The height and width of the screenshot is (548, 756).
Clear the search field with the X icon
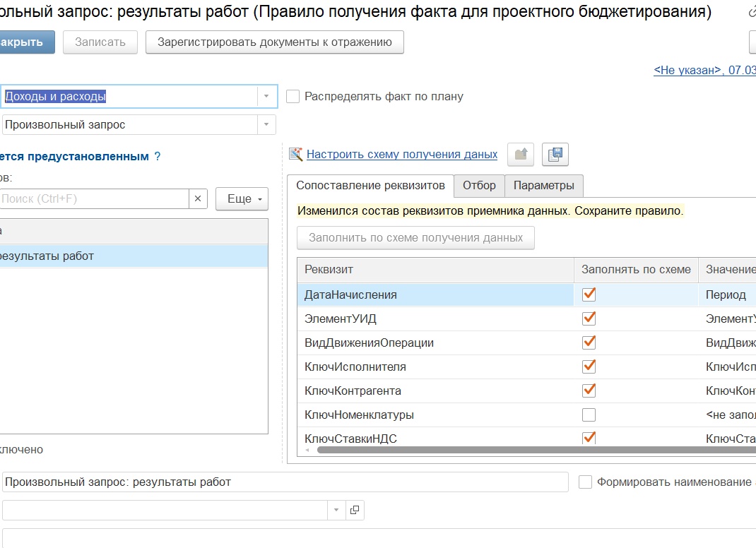(198, 198)
